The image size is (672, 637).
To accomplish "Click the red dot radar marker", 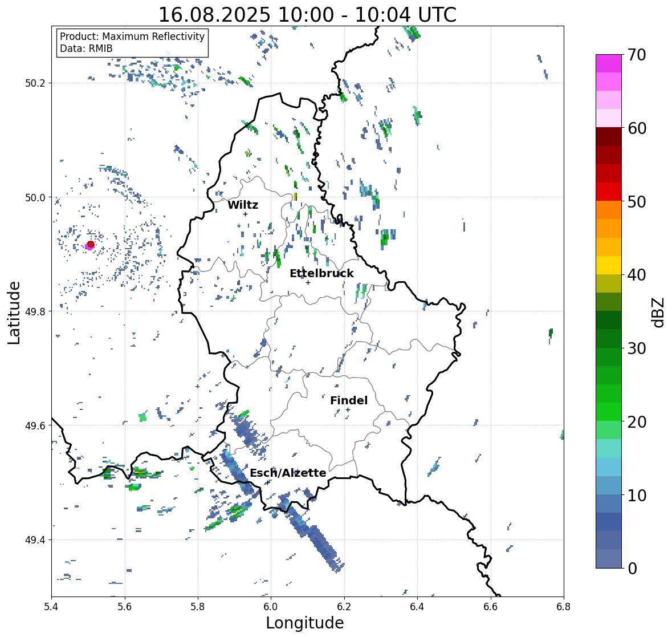I will coord(91,244).
